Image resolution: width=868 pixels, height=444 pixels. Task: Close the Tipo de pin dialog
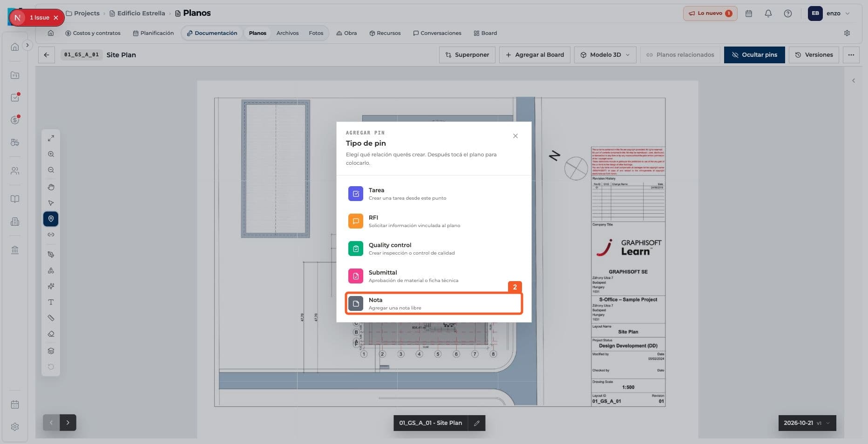point(515,136)
